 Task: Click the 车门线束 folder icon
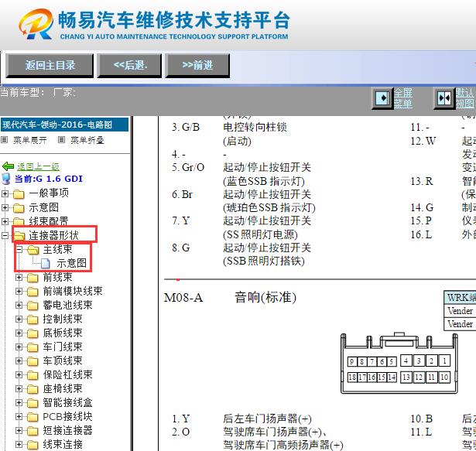[33, 347]
